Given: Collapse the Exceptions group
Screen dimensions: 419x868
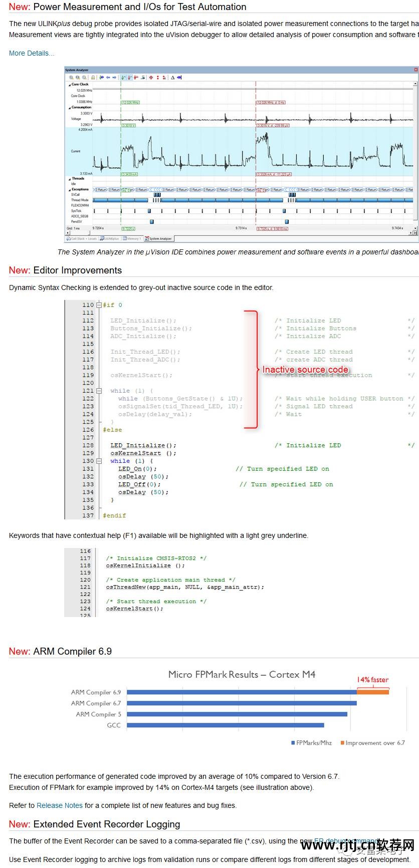Looking at the screenshot, I should coord(70,190).
